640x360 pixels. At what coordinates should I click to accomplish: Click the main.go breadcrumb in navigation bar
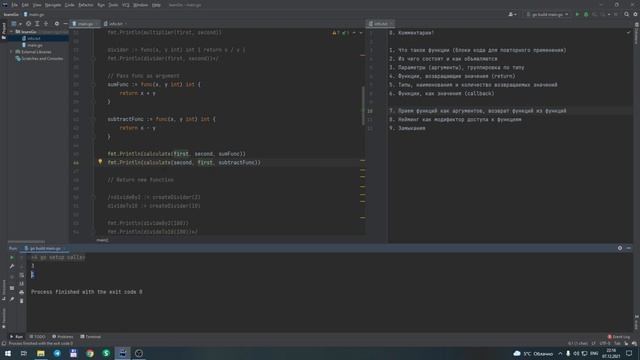34,14
